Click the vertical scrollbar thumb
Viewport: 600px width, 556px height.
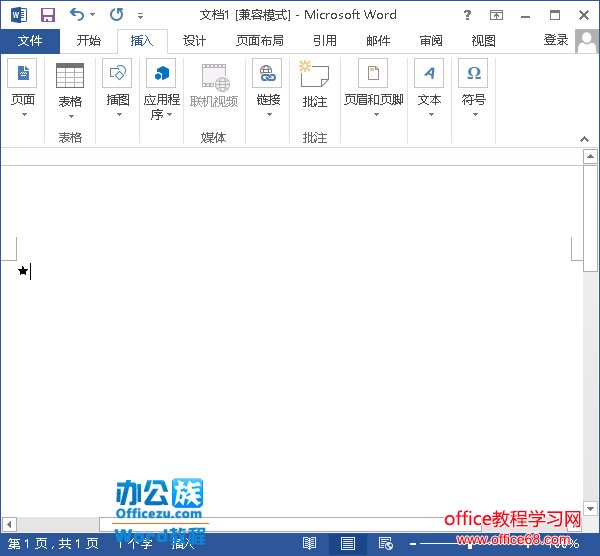coord(590,218)
